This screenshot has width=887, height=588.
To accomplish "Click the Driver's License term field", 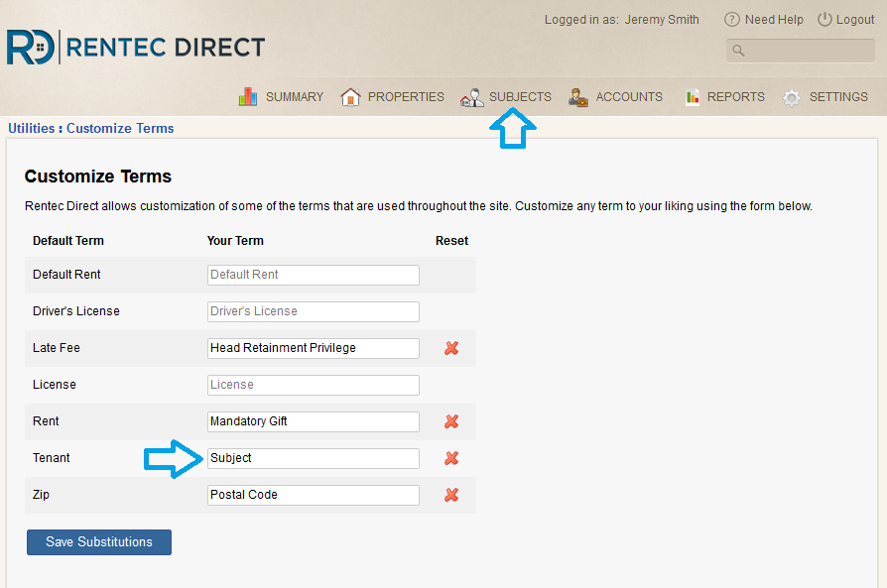I will pyautogui.click(x=314, y=311).
